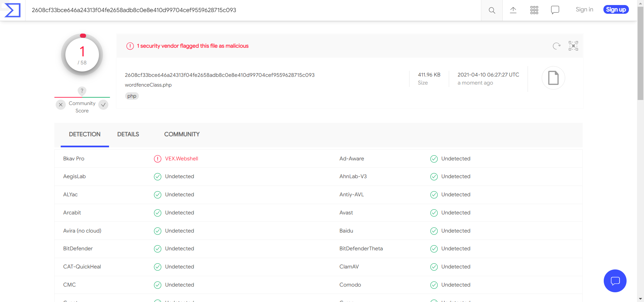This screenshot has width=644, height=302.
Task: Click the php tag
Action: click(x=132, y=96)
